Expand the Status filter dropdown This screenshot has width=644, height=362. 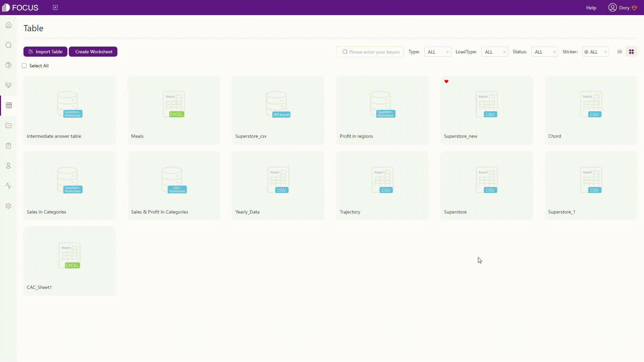point(544,52)
